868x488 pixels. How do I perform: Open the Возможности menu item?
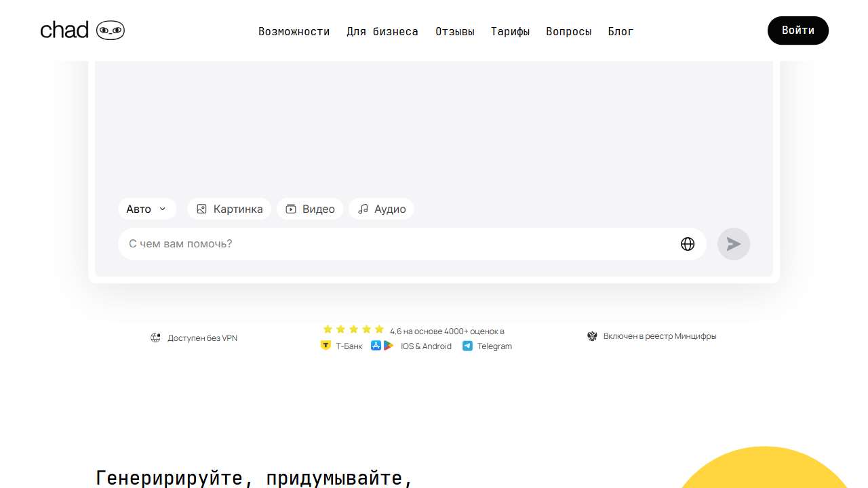pos(294,31)
